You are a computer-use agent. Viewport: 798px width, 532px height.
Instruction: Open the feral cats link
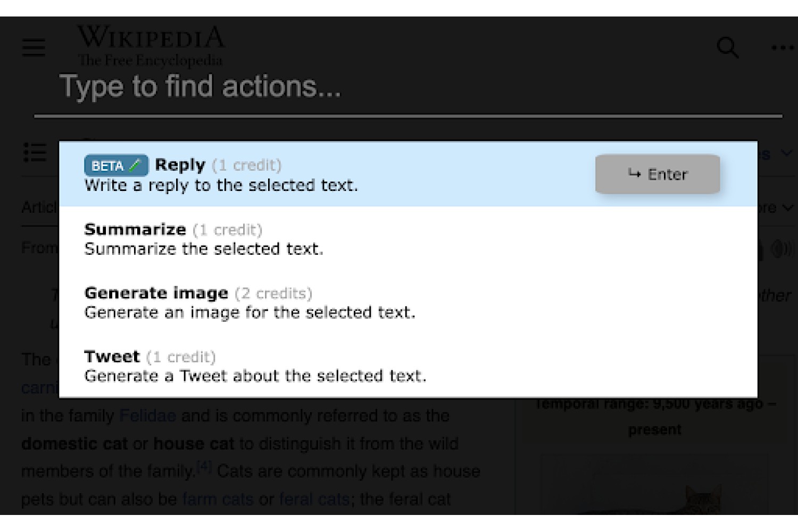click(314, 499)
